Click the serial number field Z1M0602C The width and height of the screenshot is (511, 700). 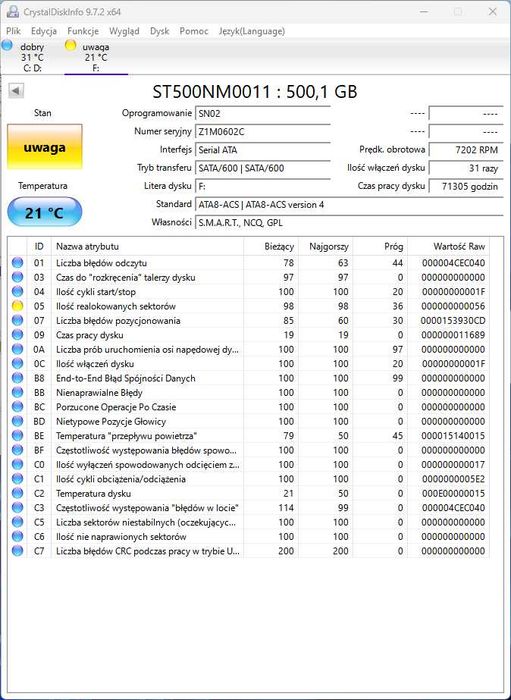(x=262, y=132)
